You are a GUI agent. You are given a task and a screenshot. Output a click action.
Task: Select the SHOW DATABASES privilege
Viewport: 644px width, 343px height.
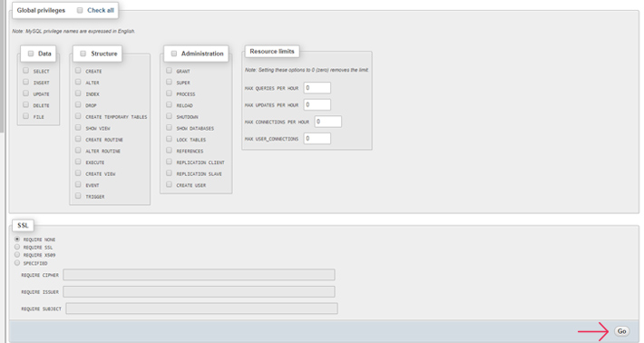(x=169, y=128)
